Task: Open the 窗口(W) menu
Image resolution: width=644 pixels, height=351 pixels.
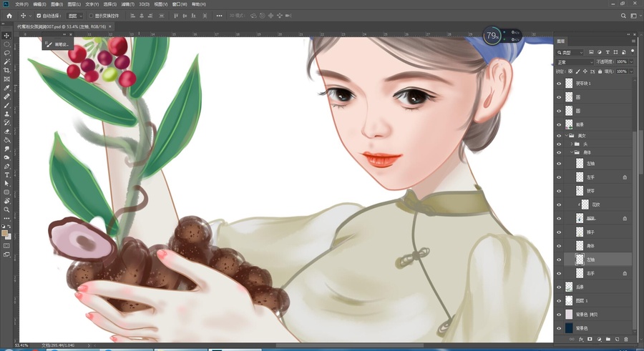Action: pos(180,4)
